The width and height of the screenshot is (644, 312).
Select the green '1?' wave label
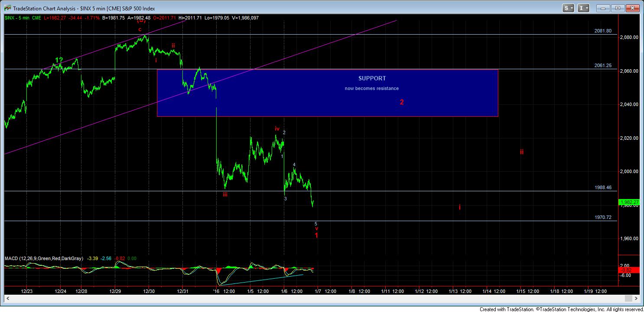(59, 60)
